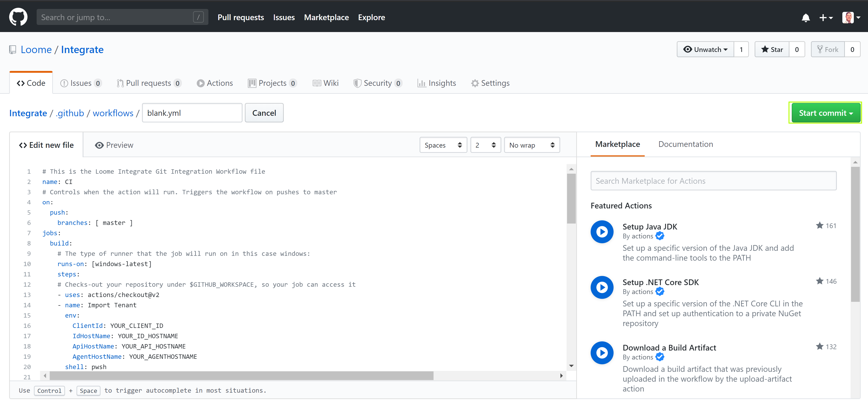The image size is (868, 405).
Task: Open Issues in top navigation
Action: 284,17
